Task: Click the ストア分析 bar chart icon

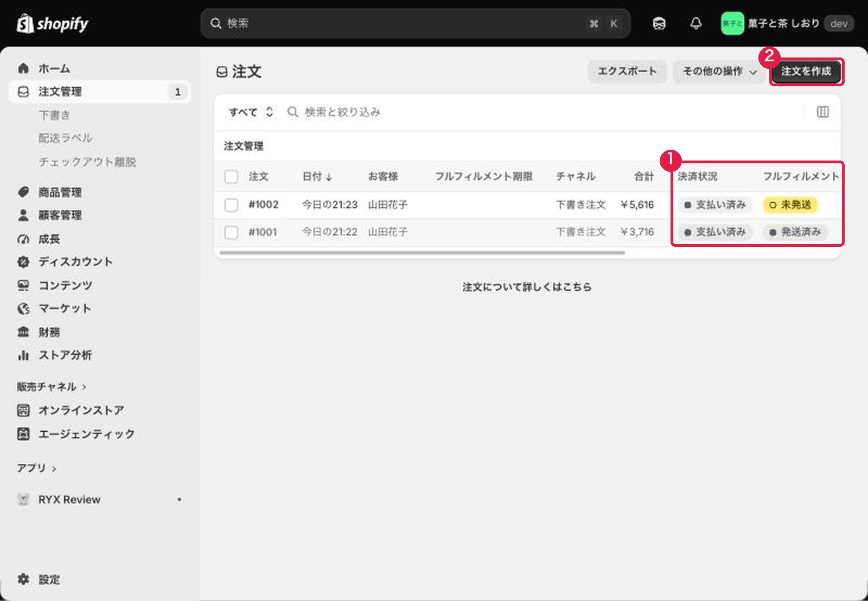Action: click(x=23, y=355)
